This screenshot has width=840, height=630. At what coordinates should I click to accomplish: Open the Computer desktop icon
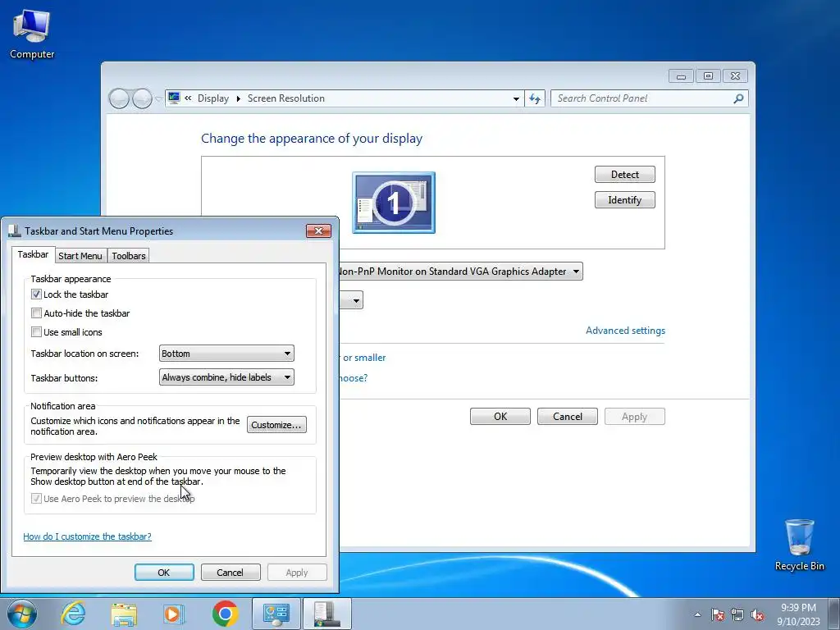[32, 34]
